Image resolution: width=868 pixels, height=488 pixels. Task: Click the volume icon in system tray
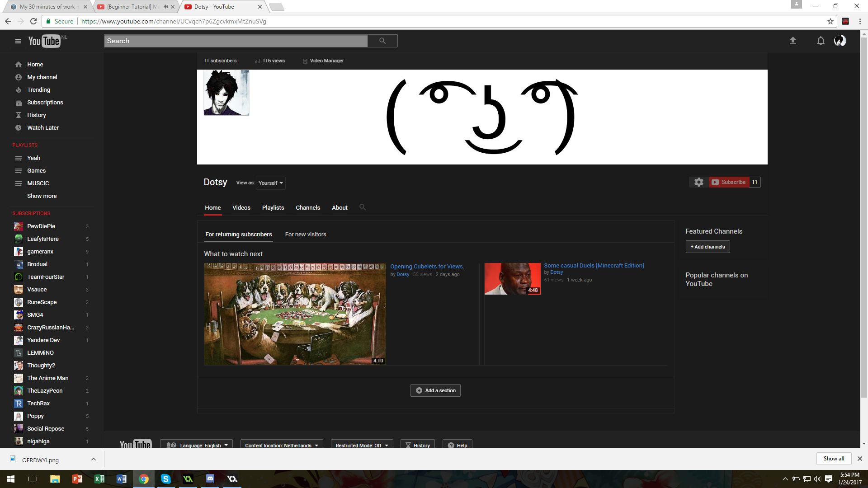pyautogui.click(x=817, y=479)
